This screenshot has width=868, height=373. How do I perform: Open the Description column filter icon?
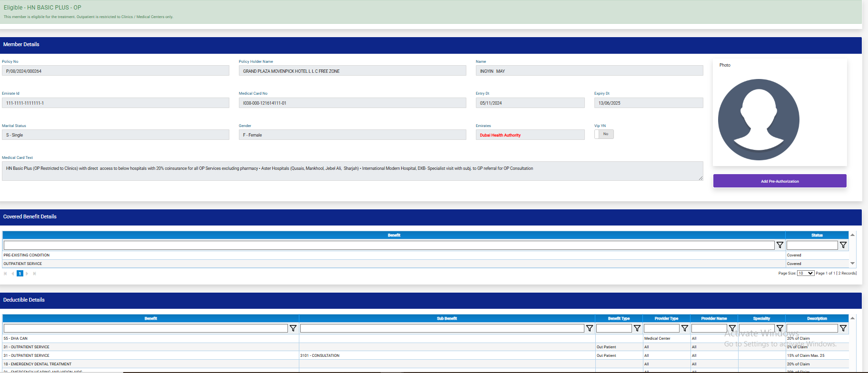pyautogui.click(x=843, y=328)
